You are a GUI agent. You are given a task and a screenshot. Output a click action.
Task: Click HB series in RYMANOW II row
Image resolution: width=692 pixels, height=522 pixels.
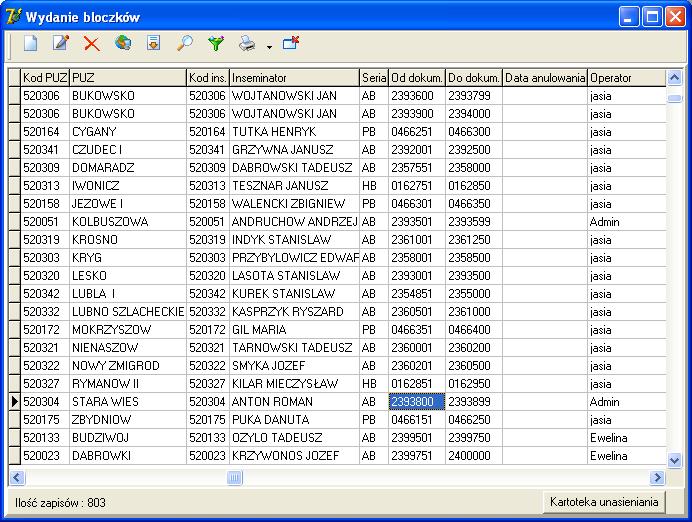(374, 383)
